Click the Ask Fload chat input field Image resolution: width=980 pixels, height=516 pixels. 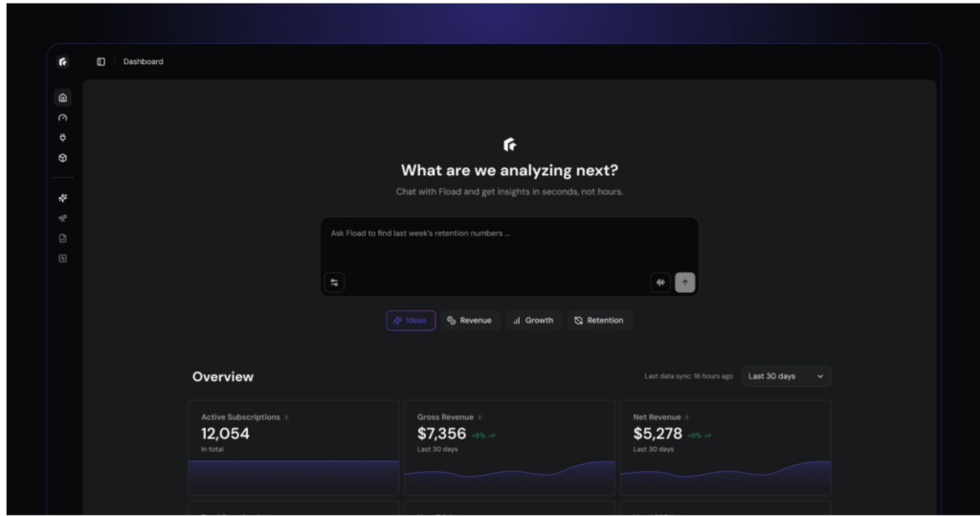(508, 247)
